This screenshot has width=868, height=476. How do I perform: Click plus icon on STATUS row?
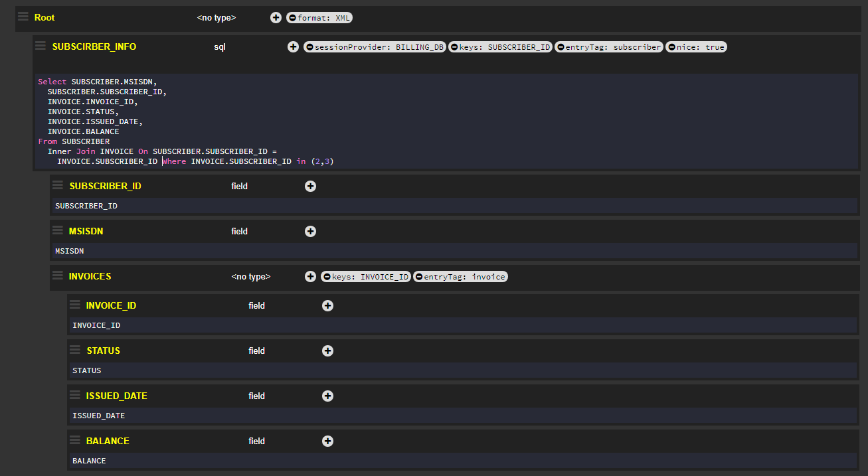[327, 351]
